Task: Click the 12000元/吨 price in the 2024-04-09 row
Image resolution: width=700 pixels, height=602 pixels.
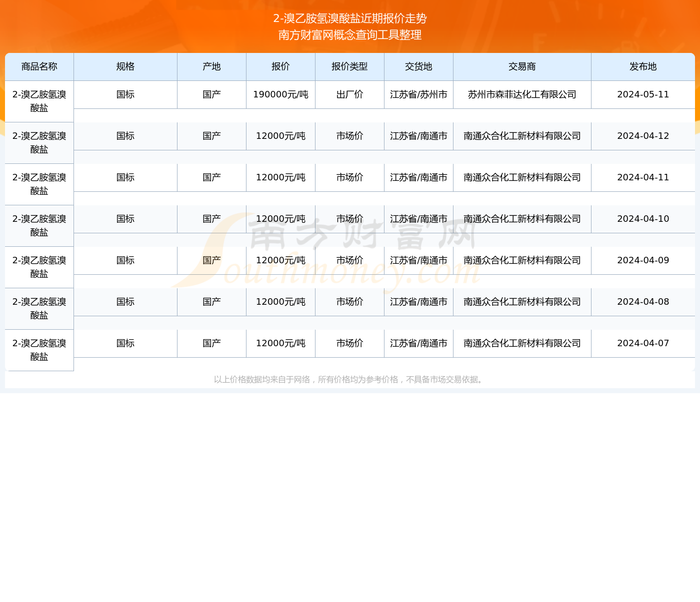Action: (x=280, y=260)
